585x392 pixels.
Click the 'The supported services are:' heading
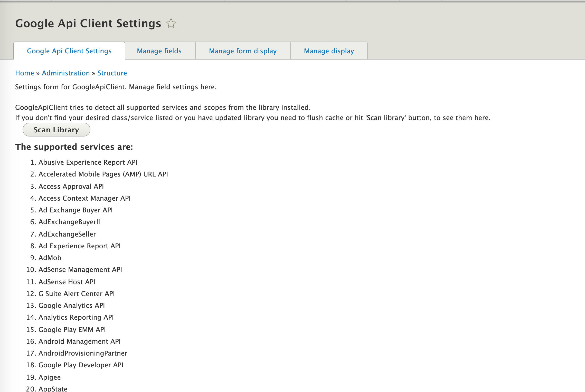(74, 147)
